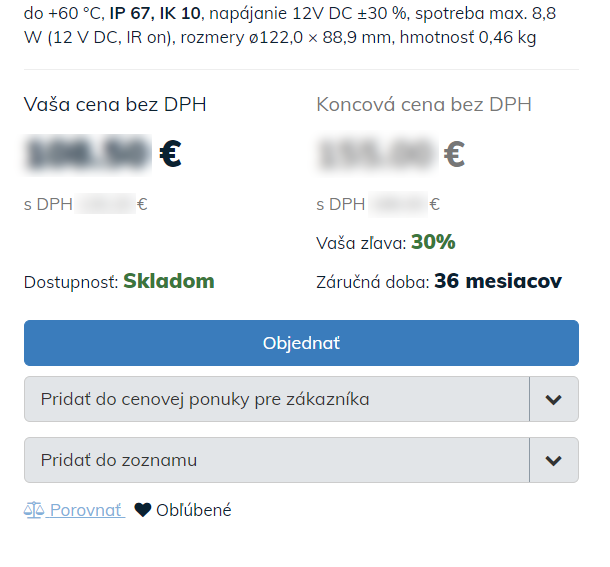Viewport: 610px width, 567px height.
Task: Click the blurred Koncová cena price amount
Action: pos(377,154)
